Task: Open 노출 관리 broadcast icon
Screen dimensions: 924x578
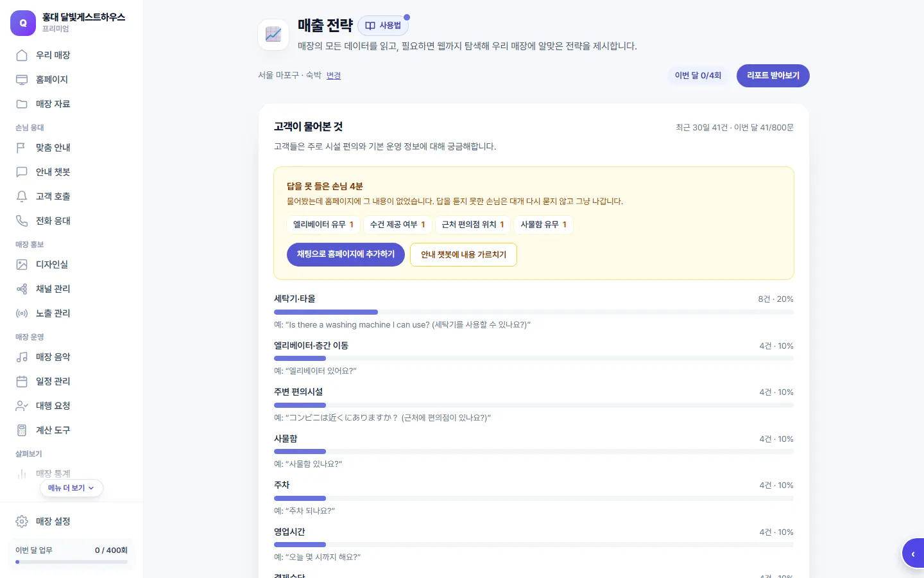Action: point(22,313)
